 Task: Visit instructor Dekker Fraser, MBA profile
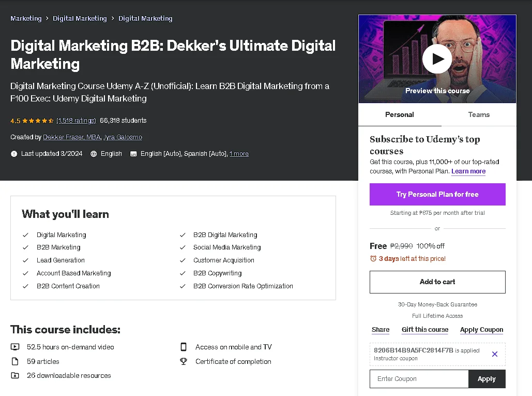(71, 137)
